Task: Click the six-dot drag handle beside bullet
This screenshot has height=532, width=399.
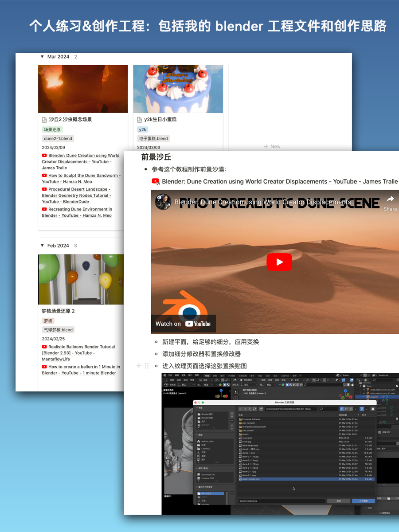Action: [147, 366]
